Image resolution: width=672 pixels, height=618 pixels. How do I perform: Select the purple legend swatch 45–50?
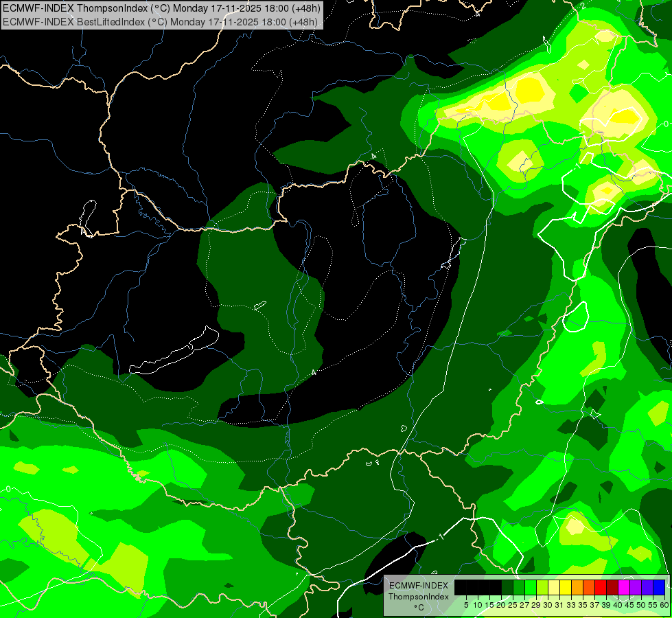pos(636,587)
